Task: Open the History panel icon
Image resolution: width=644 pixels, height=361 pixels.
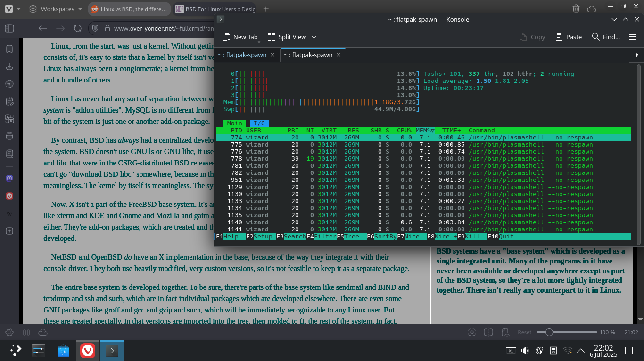Action: point(9,84)
